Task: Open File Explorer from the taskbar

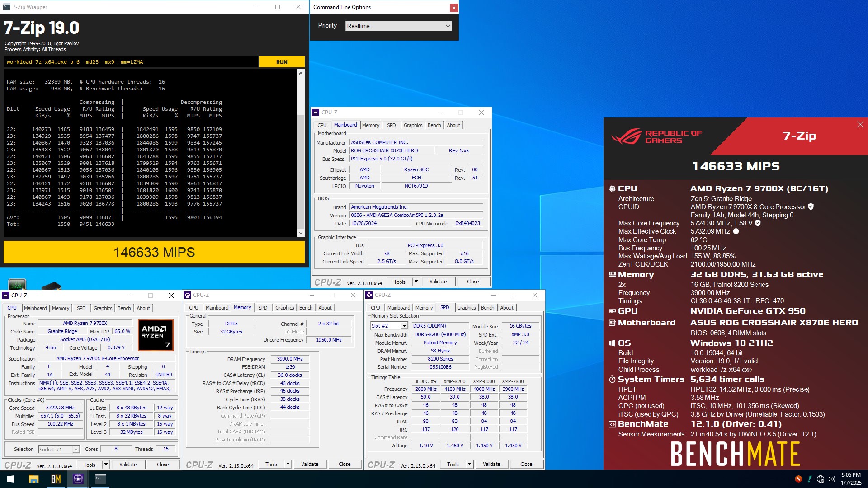Action: [33, 479]
